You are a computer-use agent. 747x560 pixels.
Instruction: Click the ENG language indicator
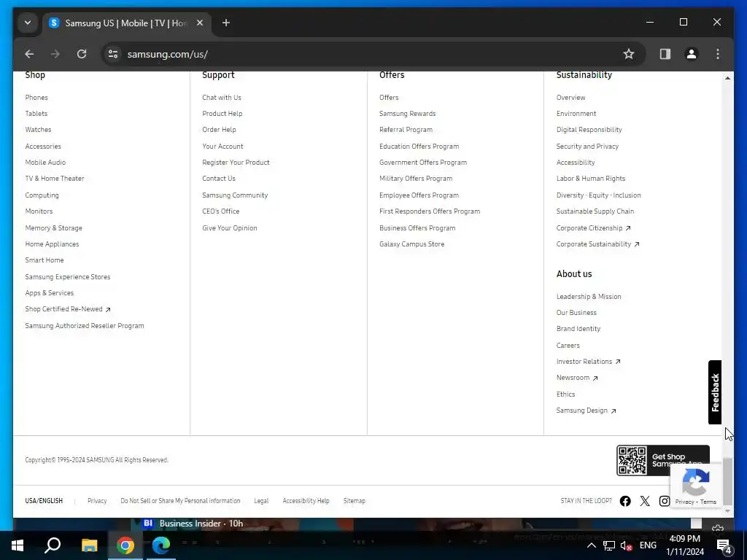click(x=648, y=545)
